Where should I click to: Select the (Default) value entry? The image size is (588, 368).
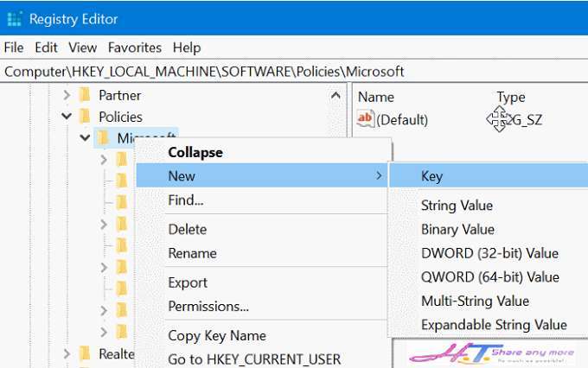pyautogui.click(x=401, y=120)
